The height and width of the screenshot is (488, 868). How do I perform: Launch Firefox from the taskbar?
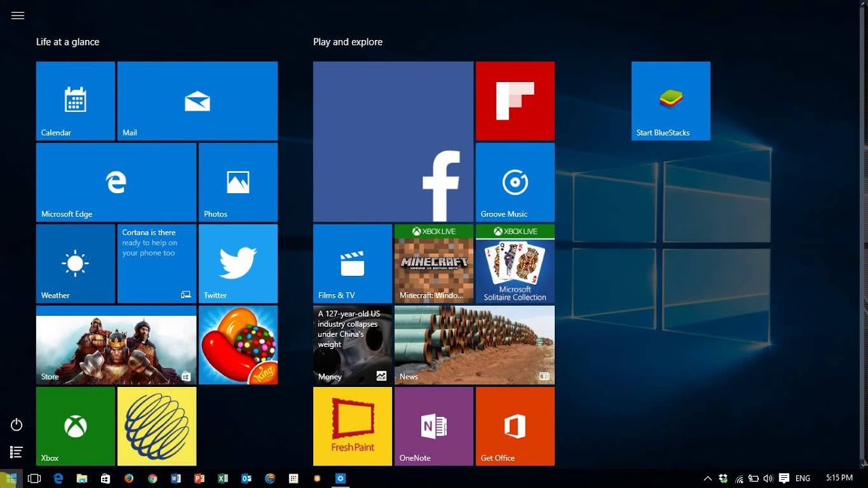(x=129, y=479)
